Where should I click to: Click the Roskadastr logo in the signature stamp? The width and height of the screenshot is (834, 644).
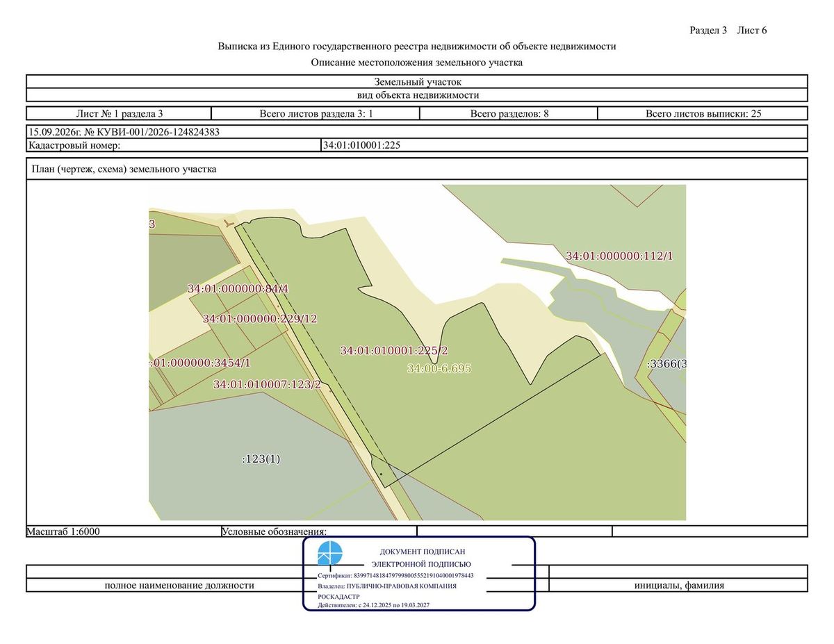[330, 554]
